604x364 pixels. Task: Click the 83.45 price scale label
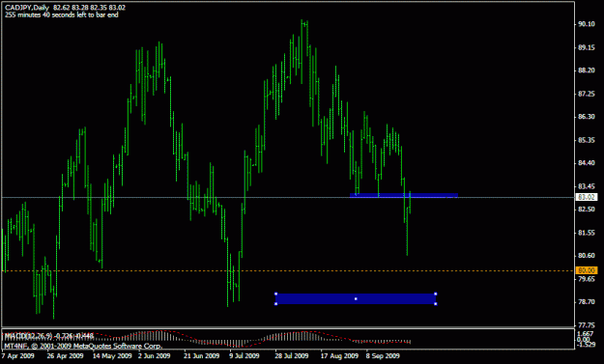(586, 186)
